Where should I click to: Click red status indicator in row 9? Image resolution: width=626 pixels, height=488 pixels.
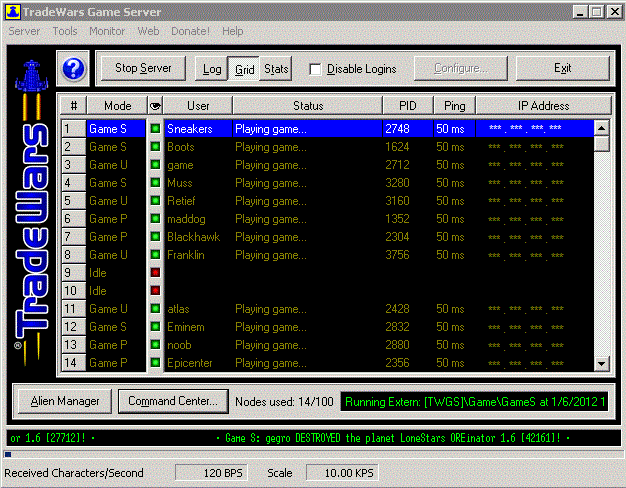155,273
